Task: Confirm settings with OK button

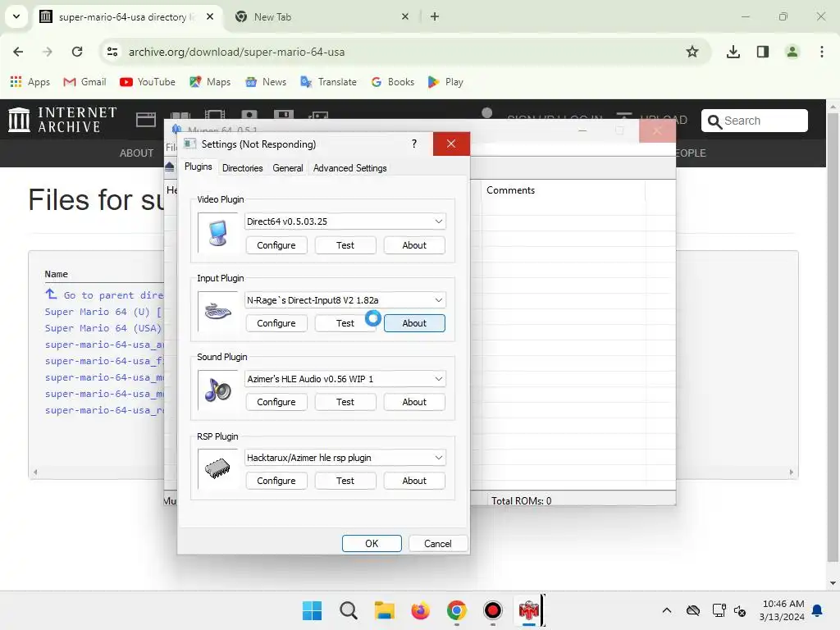Action: point(372,544)
